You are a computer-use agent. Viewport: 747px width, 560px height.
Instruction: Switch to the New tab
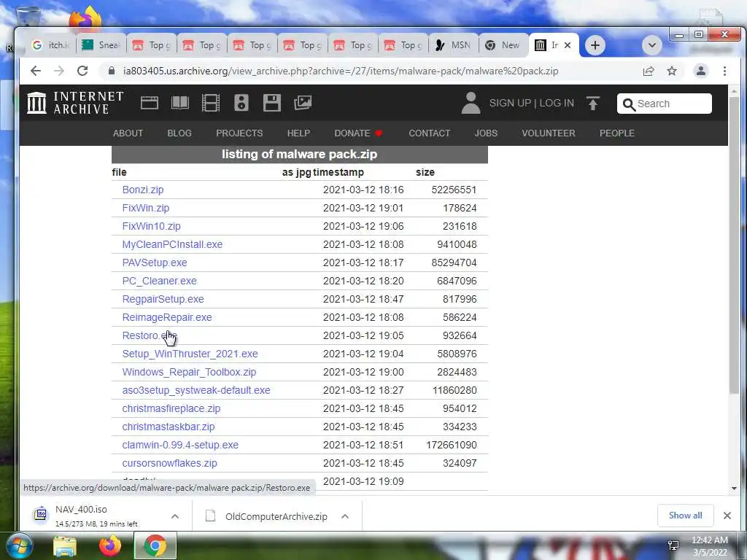(x=503, y=45)
